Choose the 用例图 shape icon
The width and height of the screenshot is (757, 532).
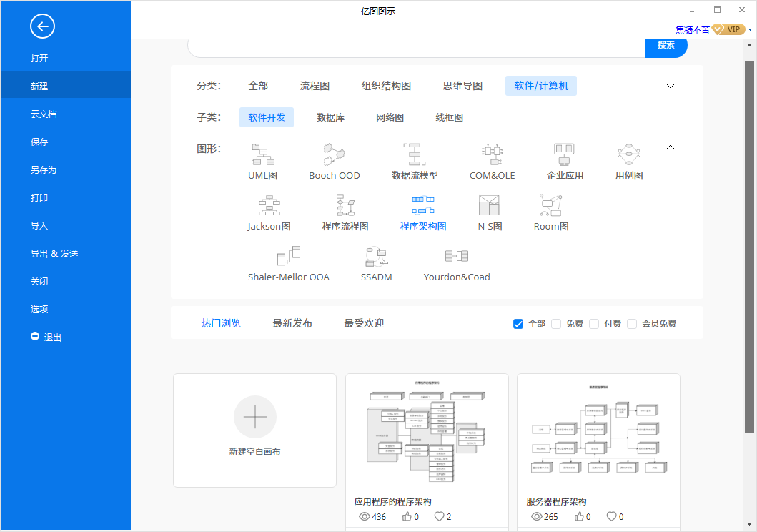click(628, 154)
